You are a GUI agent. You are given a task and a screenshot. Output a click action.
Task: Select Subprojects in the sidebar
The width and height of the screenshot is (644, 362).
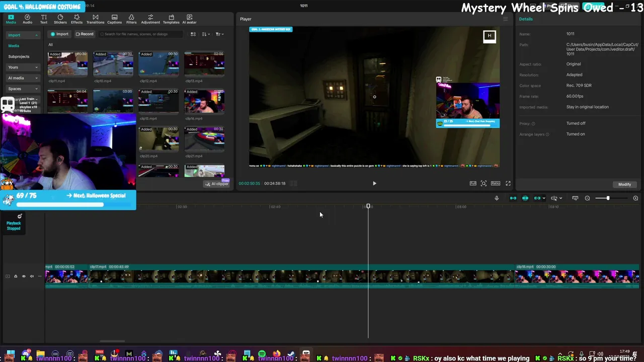[19, 56]
